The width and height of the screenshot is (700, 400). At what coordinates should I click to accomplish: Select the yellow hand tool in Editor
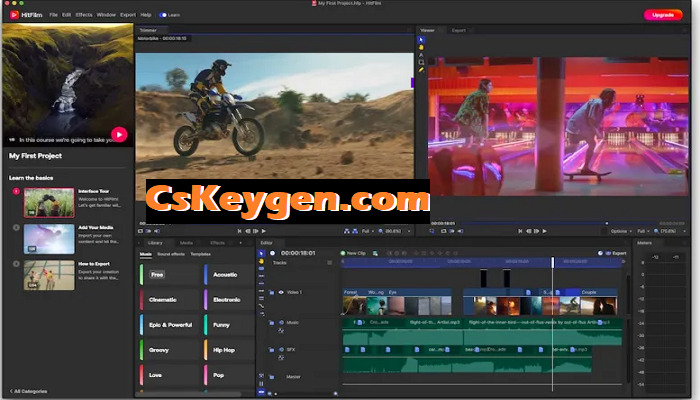(261, 261)
